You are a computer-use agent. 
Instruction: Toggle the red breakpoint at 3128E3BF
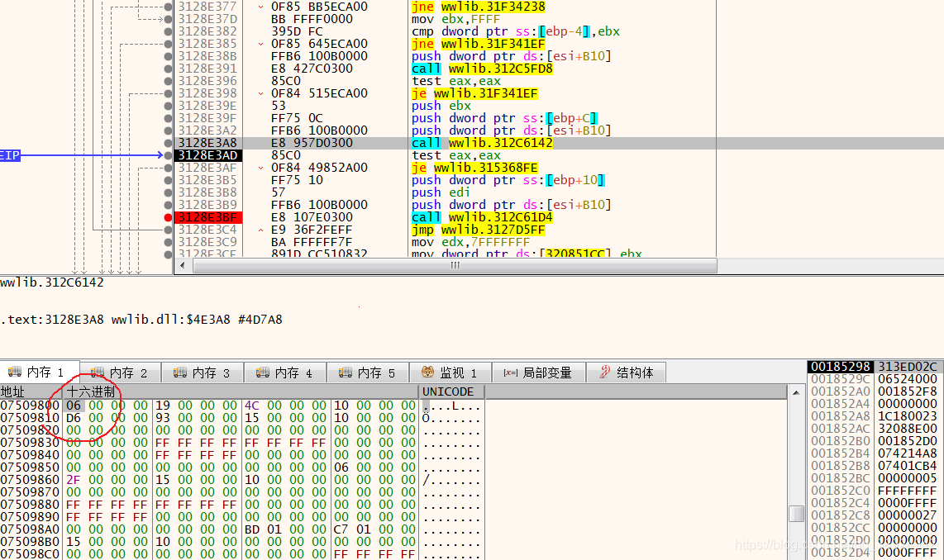(x=168, y=217)
